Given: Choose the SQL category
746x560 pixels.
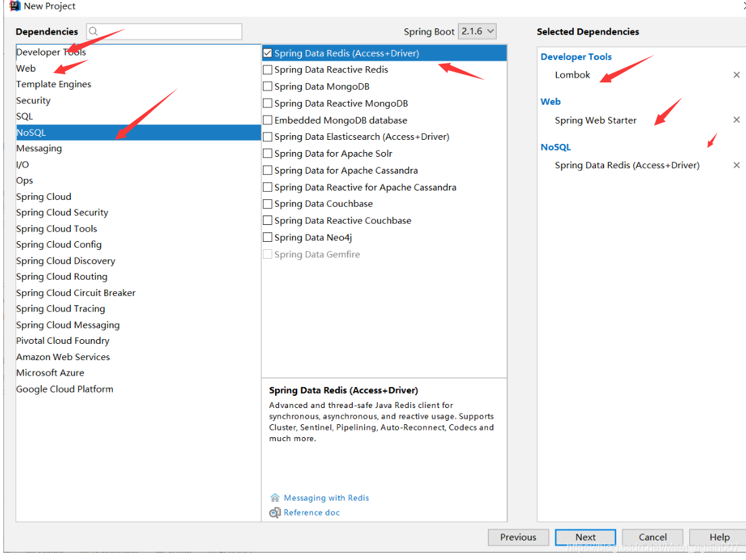Looking at the screenshot, I should pyautogui.click(x=24, y=116).
